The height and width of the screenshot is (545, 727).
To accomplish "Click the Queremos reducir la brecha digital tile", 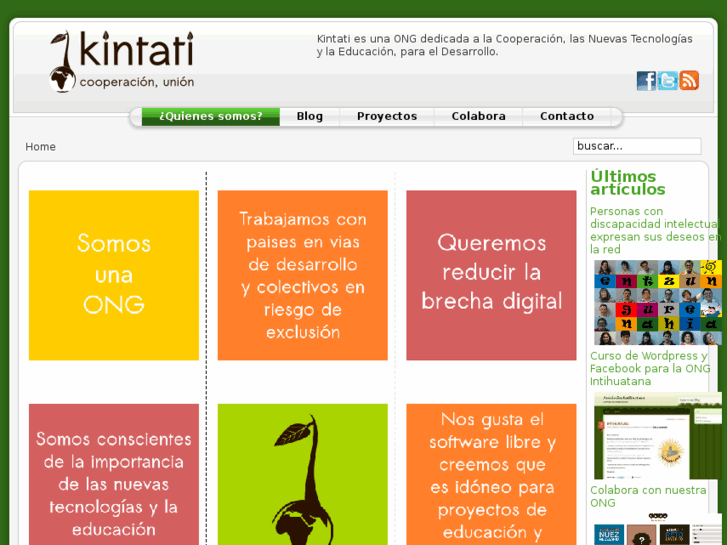I will coord(491,275).
